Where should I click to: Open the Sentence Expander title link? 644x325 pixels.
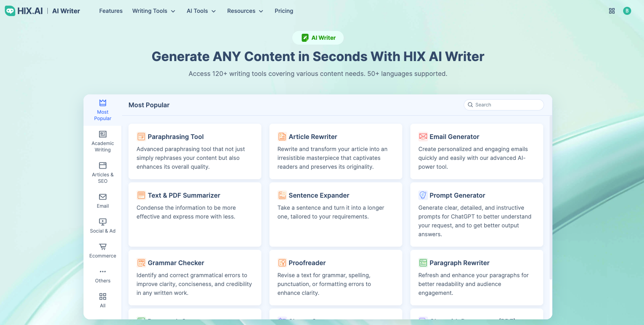click(x=319, y=195)
